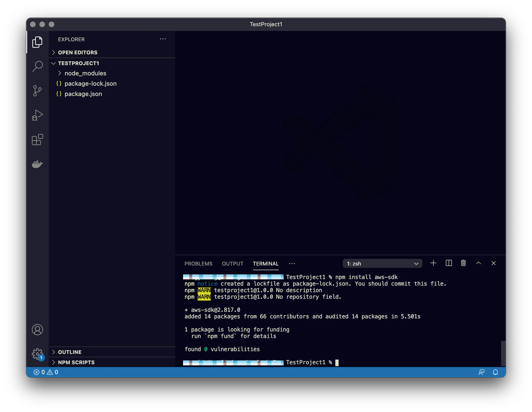Switch to the Output tab

(232, 263)
